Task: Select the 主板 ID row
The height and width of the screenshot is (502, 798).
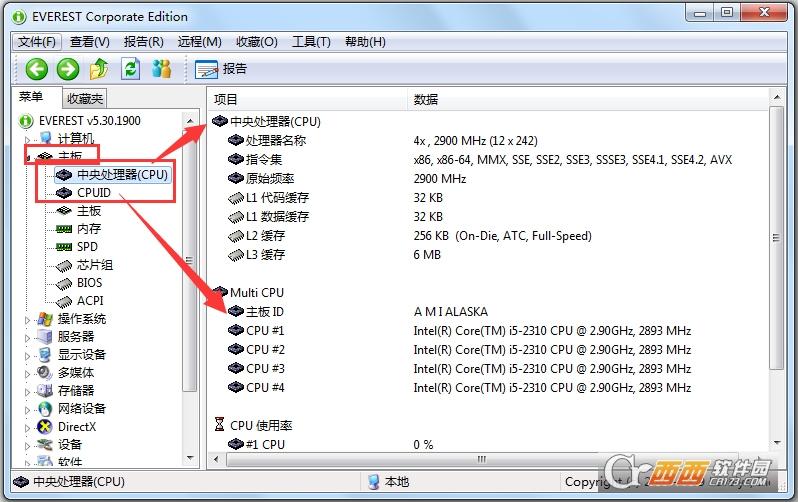Action: coord(489,312)
